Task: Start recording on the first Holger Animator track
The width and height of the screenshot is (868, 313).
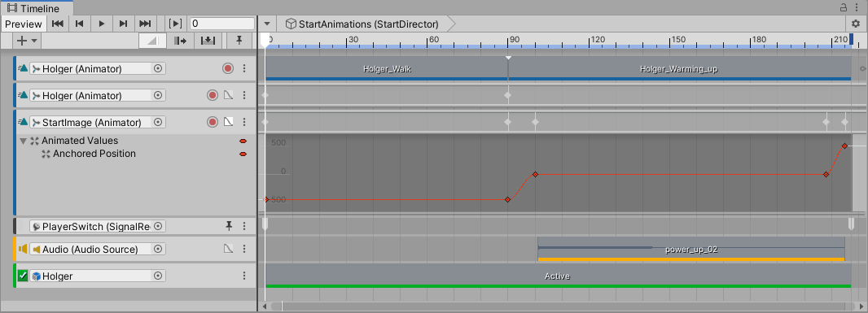Action: coord(227,68)
